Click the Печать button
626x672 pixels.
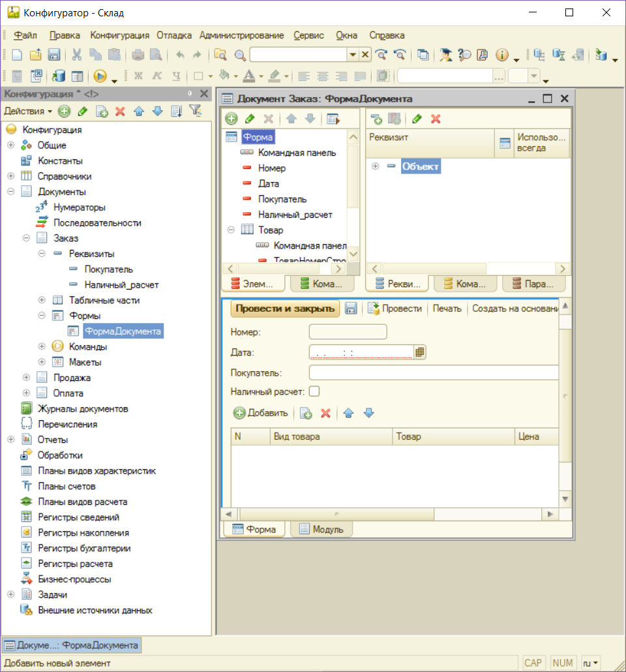pyautogui.click(x=447, y=309)
